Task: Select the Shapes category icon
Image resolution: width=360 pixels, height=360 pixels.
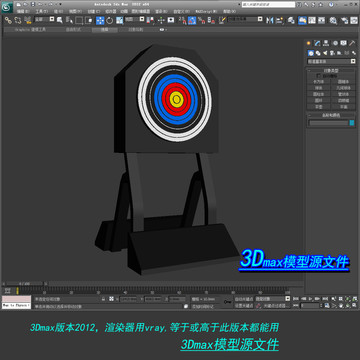Action: coord(318,53)
